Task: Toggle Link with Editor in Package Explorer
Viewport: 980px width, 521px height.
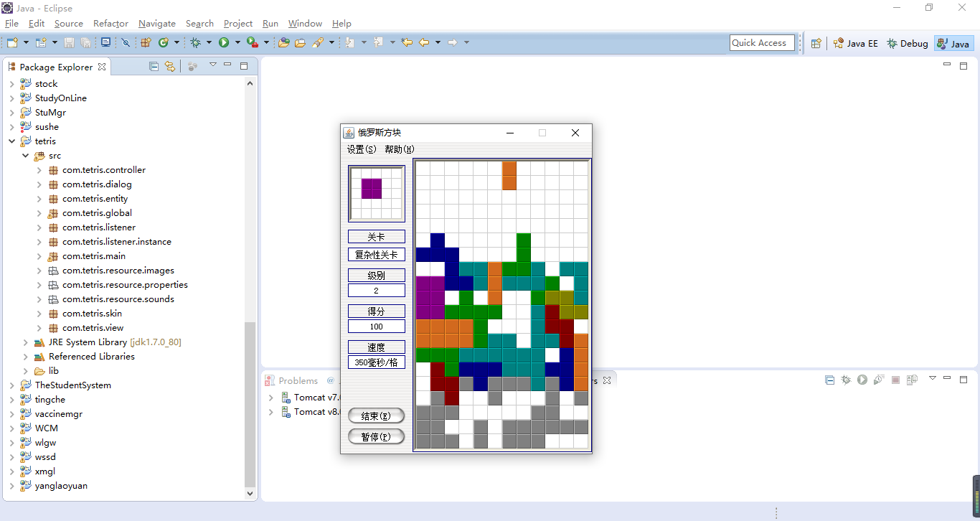Action: 170,66
